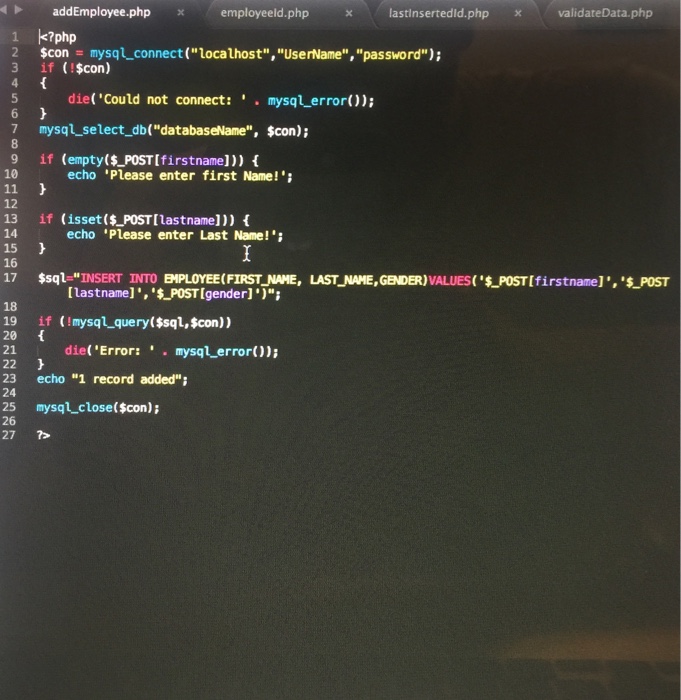The height and width of the screenshot is (700, 681).
Task: Click 'Could not connect: ' string
Action: [x=172, y=99]
